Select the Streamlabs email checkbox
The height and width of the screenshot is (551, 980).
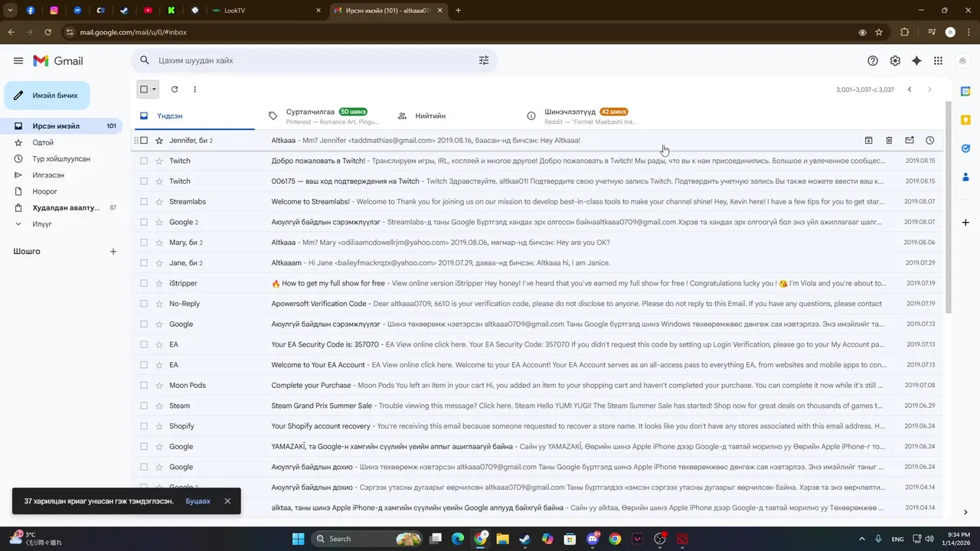(x=144, y=202)
